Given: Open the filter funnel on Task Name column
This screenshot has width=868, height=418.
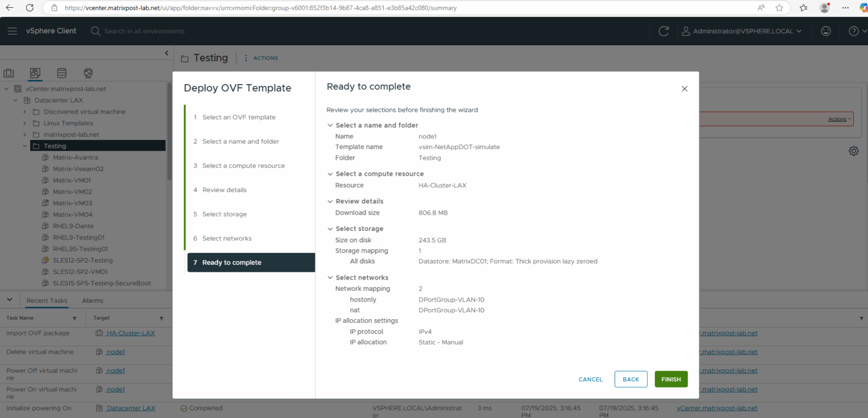Looking at the screenshot, I should [x=74, y=317].
